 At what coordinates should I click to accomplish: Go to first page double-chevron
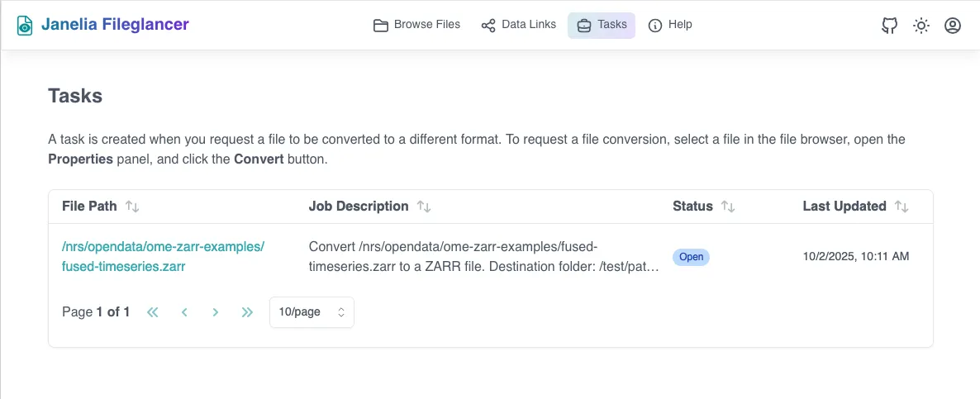click(x=153, y=312)
